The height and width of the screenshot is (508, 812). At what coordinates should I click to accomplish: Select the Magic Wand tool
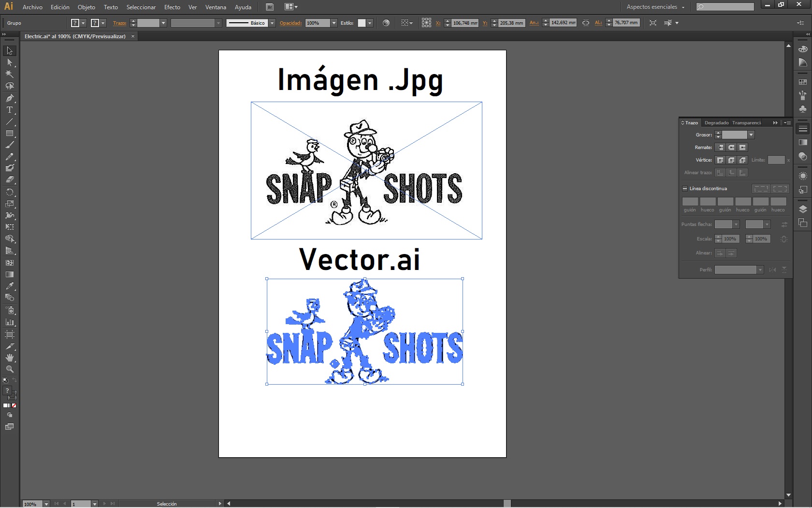10,74
